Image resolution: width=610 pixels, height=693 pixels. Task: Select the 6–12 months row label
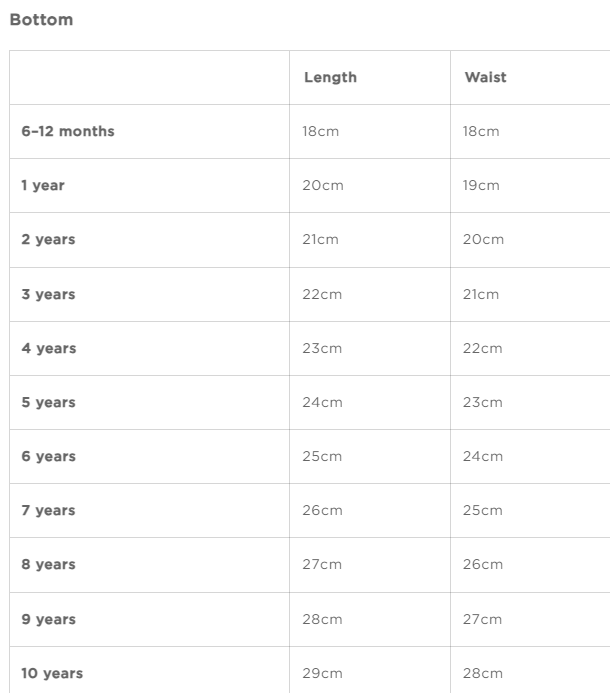coord(68,131)
